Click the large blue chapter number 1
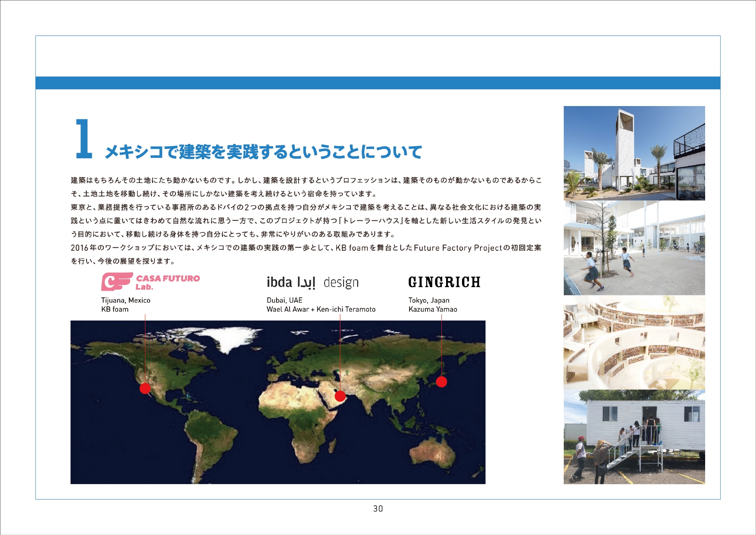This screenshot has width=756, height=535. [x=84, y=139]
